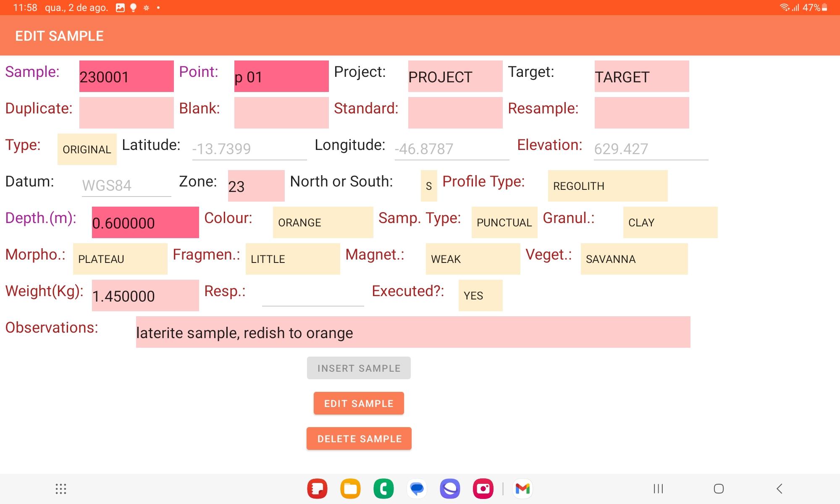
Task: Tap the Wi-Fi signal icon
Action: (784, 8)
